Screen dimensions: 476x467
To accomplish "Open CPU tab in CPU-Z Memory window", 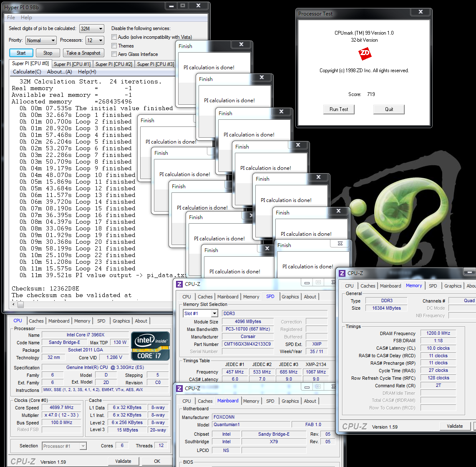I will click(350, 286).
